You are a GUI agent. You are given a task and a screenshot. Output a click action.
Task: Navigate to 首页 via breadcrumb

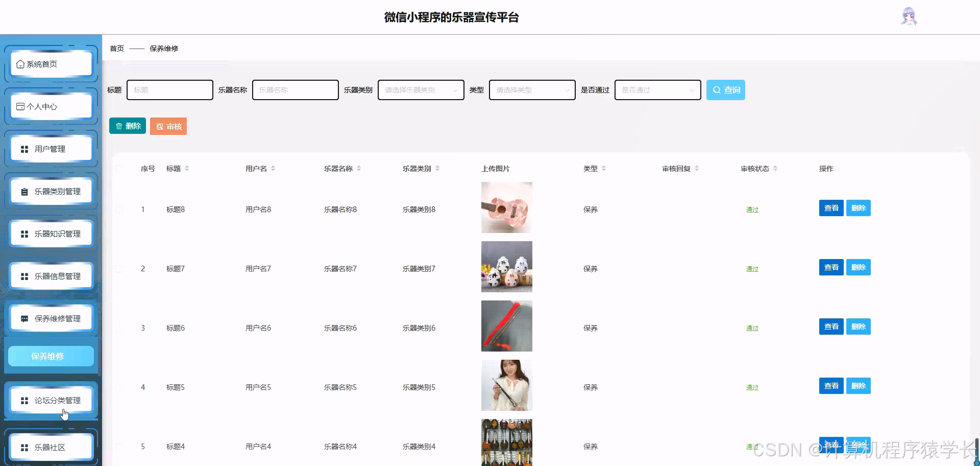tap(116, 48)
